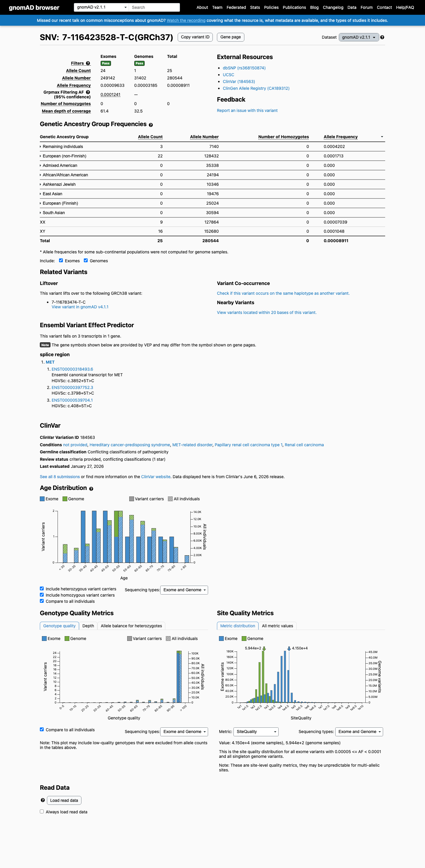Image resolution: width=425 pixels, height=868 pixels.
Task: Expand the South Asian ancestry row
Action: point(52,213)
